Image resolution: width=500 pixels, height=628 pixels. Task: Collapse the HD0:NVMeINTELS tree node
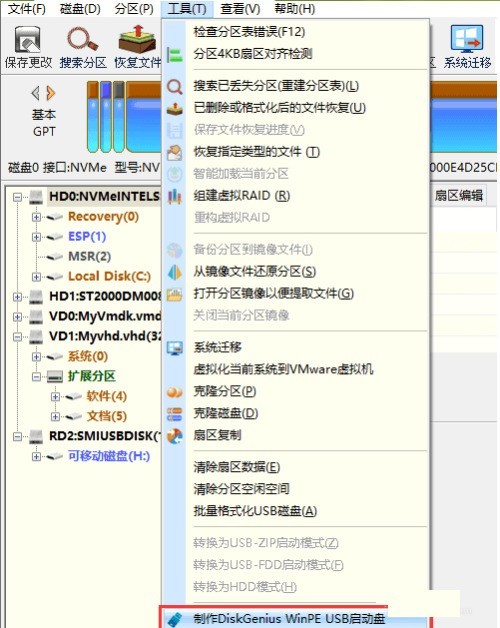tap(17, 197)
